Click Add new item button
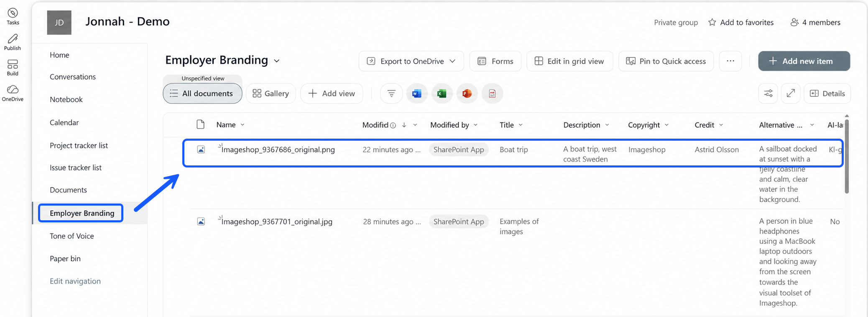This screenshot has height=317, width=868. click(804, 61)
